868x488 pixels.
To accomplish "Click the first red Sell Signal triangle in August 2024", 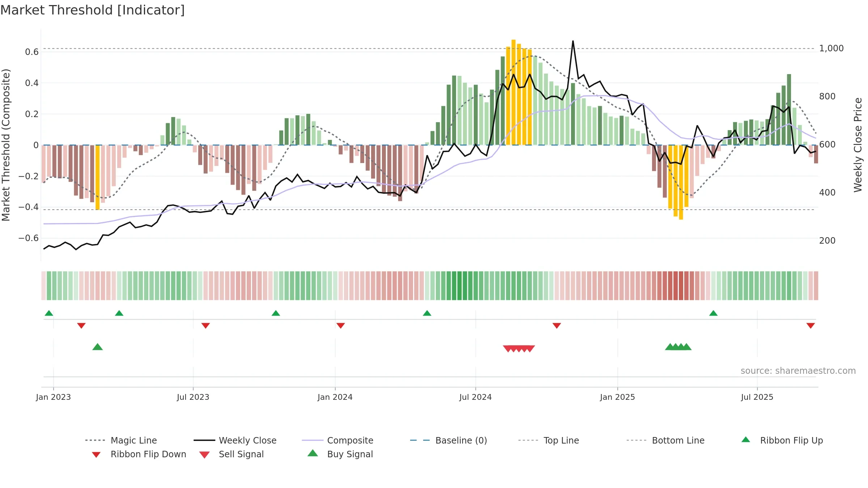I will [x=508, y=348].
